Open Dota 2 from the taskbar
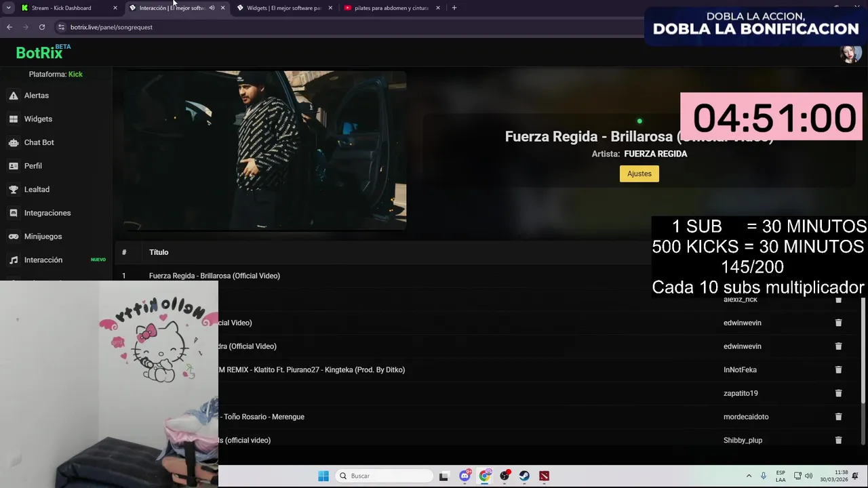The width and height of the screenshot is (868, 488). tap(544, 476)
